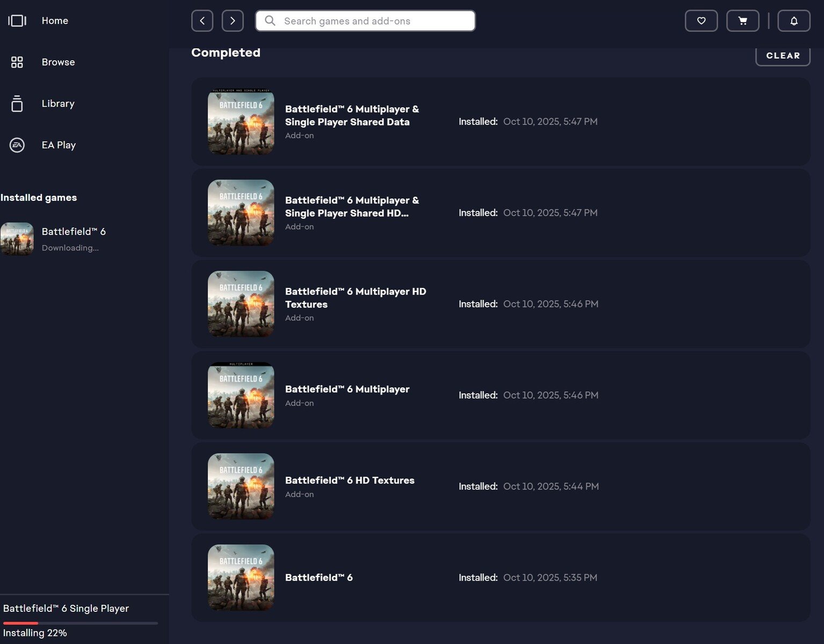
Task: Click the Installing 22% status text
Action: point(35,633)
